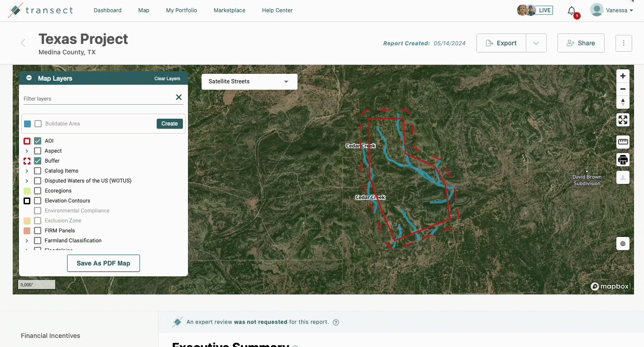Screen dimensions: 644x347
Task: Select Financial Incentives in the sidebar
Action: (x=51, y=336)
